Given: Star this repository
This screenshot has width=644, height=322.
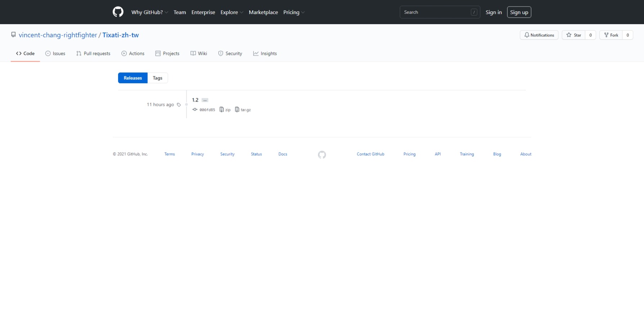Looking at the screenshot, I should [573, 35].
